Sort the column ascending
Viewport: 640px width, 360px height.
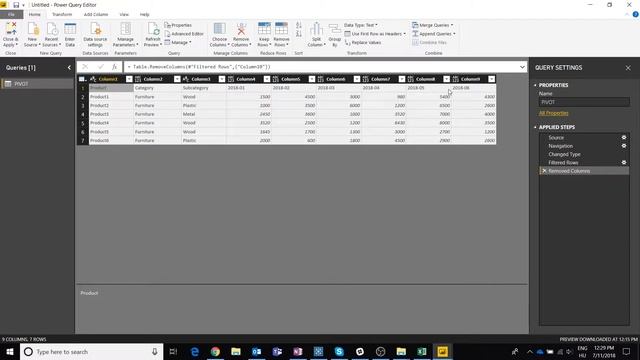pos(299,25)
